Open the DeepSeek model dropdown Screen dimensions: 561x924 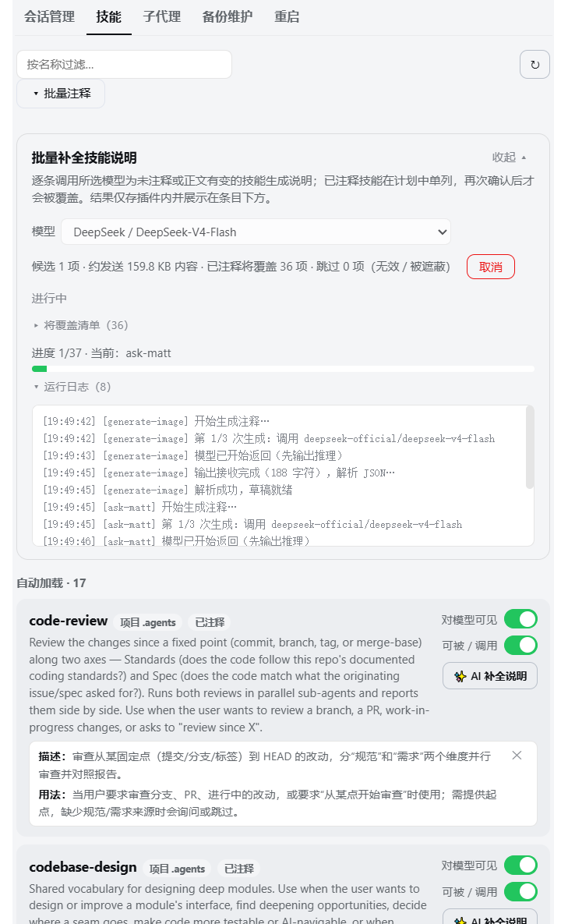click(256, 232)
